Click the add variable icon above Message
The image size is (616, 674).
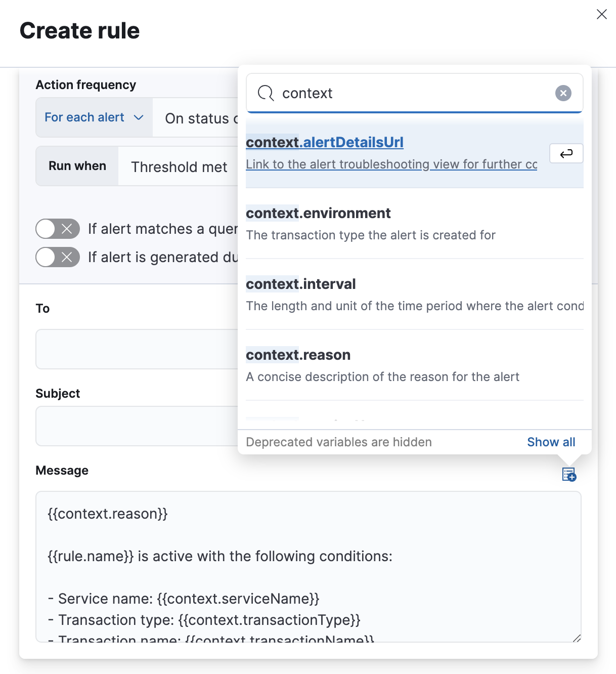tap(569, 475)
